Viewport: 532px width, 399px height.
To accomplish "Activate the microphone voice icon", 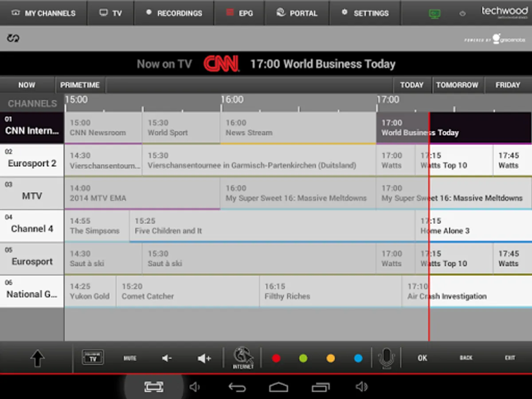I will point(386,358).
